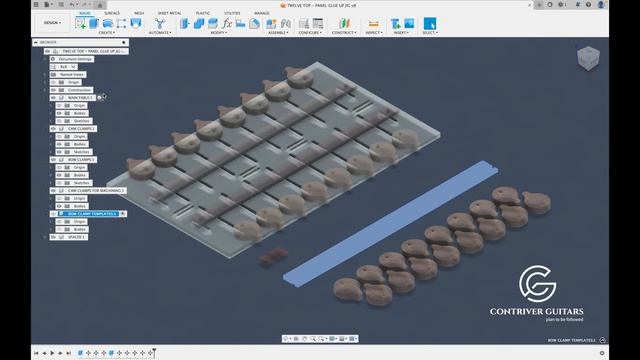Open the CREATE dropdown menu

pyautogui.click(x=107, y=33)
